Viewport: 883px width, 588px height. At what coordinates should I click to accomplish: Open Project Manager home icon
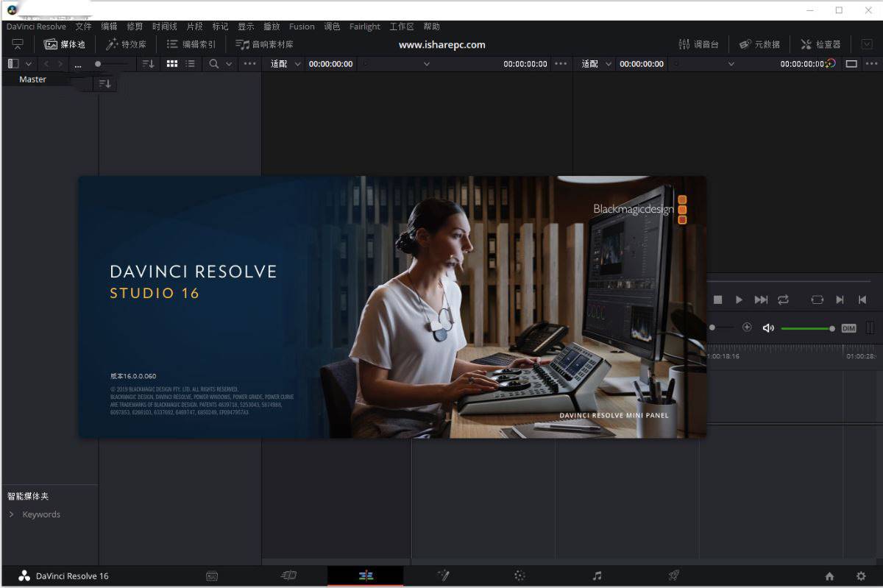coord(829,576)
